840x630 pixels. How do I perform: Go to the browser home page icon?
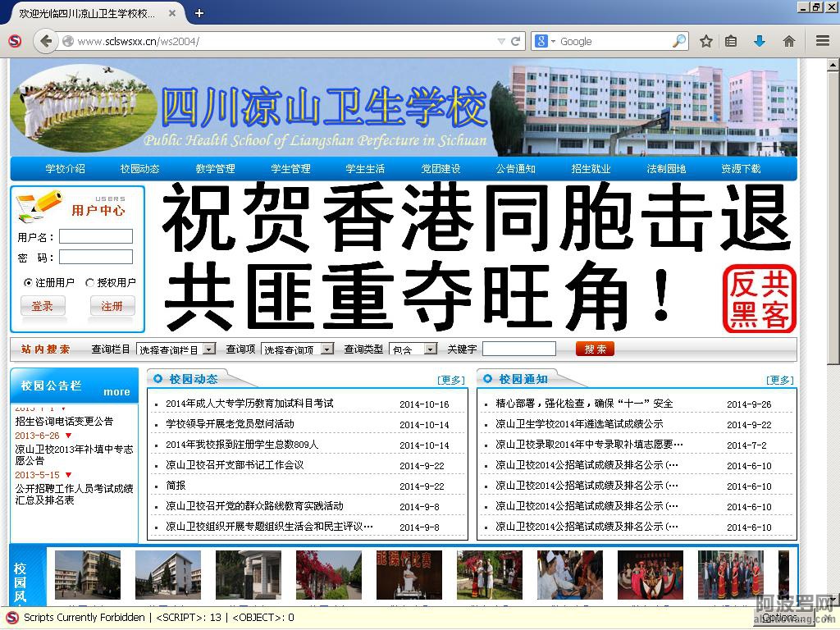tap(788, 41)
